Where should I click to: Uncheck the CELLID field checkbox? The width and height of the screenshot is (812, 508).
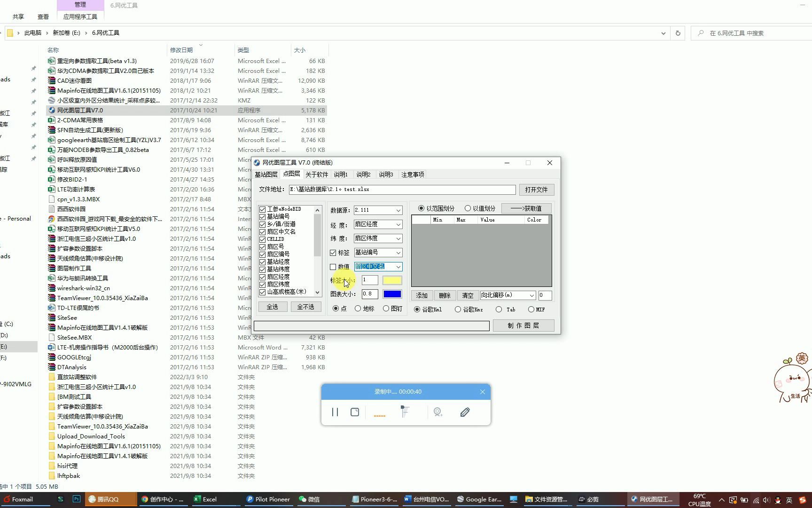coord(263,239)
